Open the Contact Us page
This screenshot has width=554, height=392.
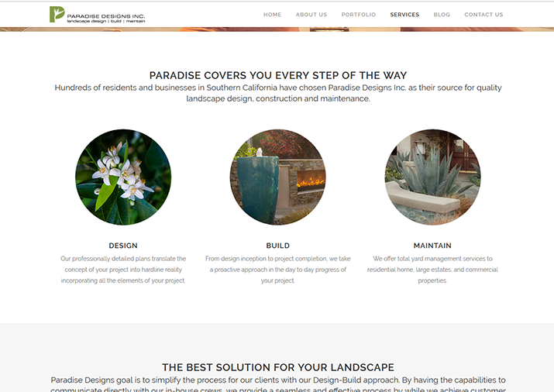483,15
